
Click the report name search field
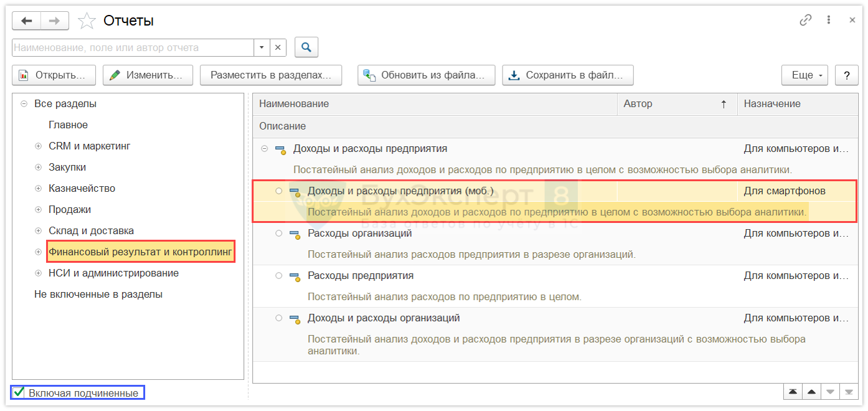132,47
